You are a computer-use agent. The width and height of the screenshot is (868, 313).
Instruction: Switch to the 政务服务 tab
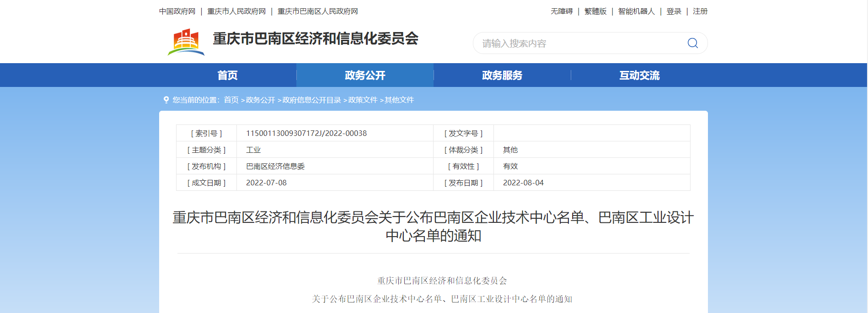[502, 75]
